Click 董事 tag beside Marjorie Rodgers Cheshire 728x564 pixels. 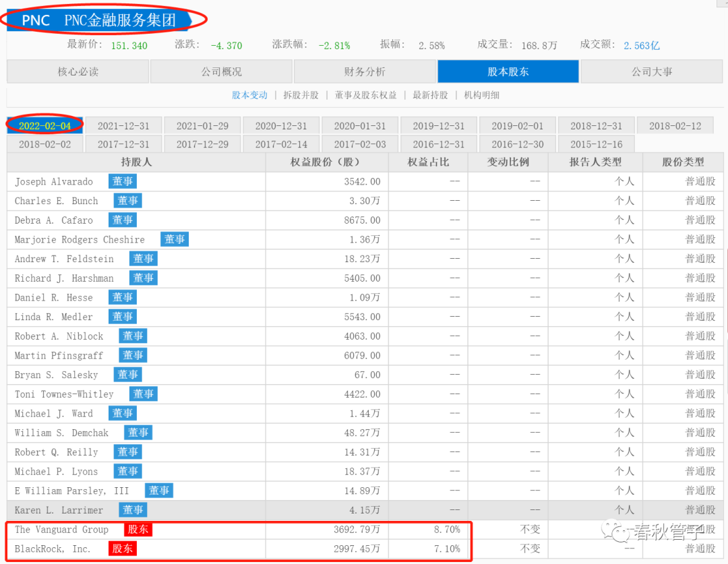point(175,239)
